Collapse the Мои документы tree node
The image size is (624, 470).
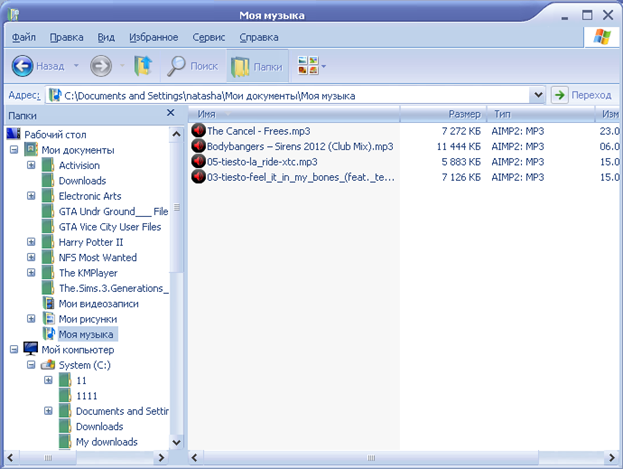(14, 150)
